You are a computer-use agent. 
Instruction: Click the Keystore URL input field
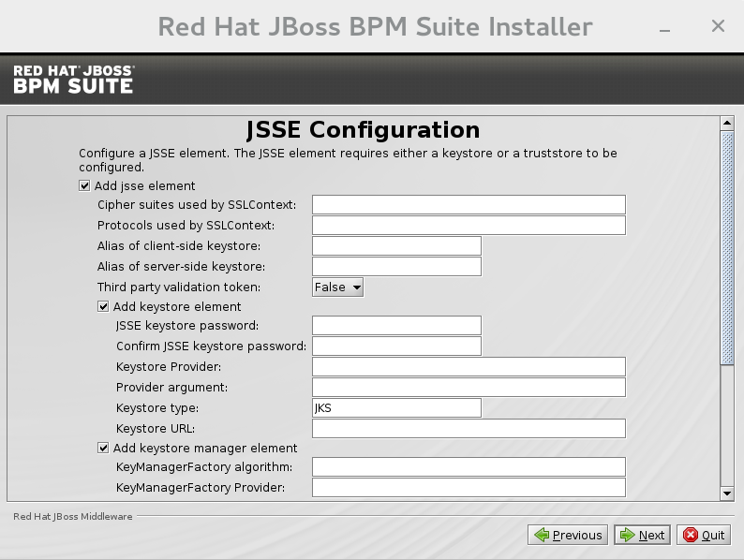[x=469, y=428]
